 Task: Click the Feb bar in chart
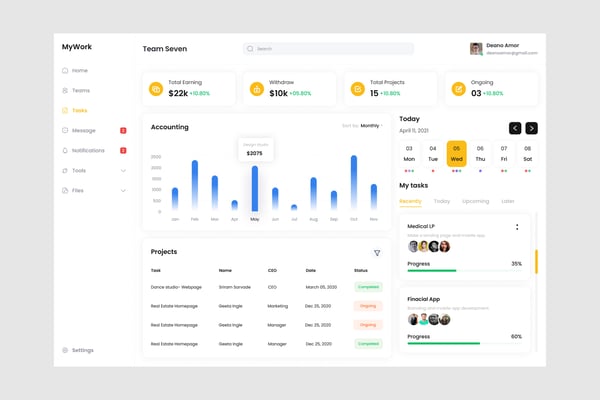point(195,185)
